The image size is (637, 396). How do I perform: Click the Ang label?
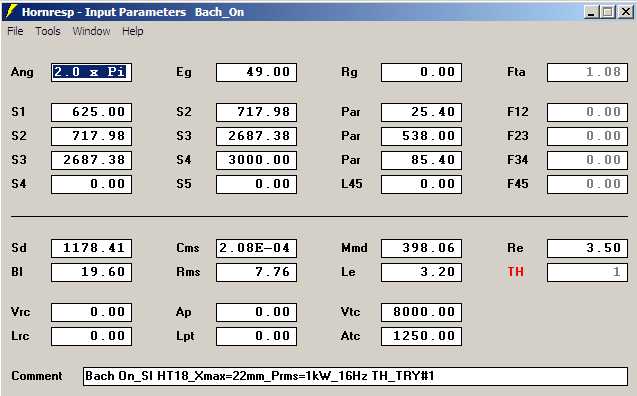[x=22, y=72]
